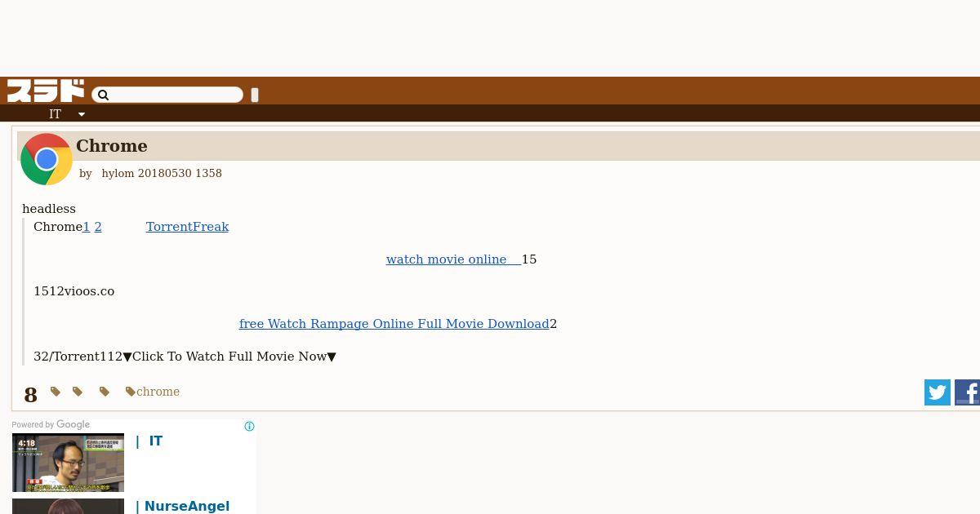
Task: Expand the dropdown arrow beside IT
Action: (82, 114)
